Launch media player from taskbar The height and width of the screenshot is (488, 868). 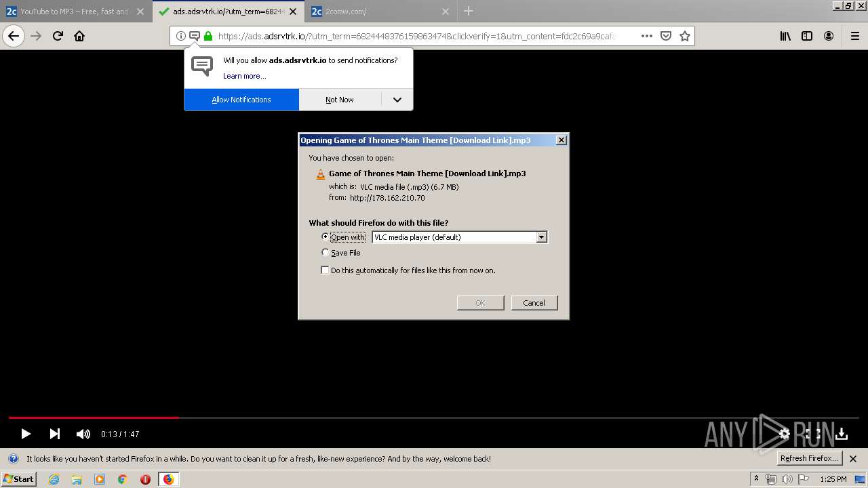click(x=100, y=479)
